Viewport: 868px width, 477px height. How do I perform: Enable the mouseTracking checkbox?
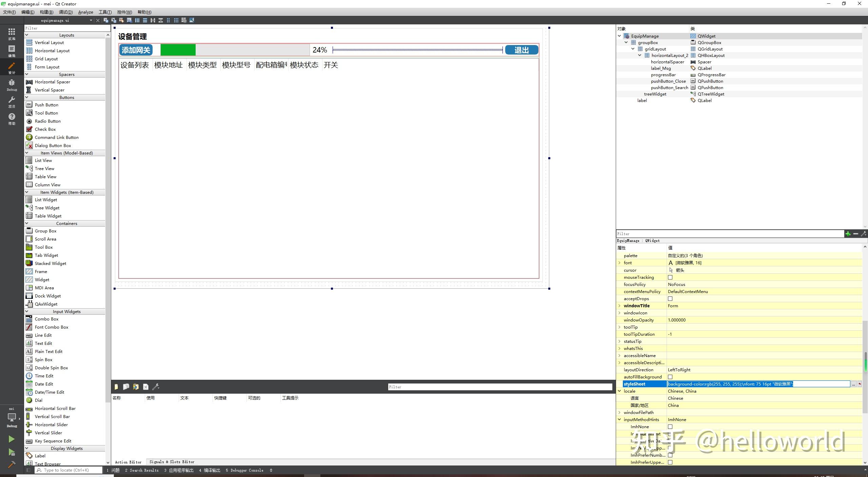pyautogui.click(x=670, y=277)
